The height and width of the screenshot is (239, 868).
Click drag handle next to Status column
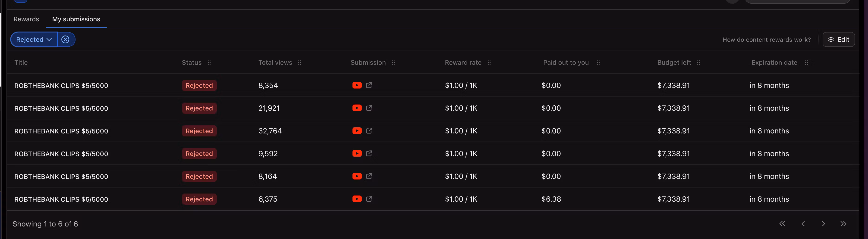click(x=209, y=62)
